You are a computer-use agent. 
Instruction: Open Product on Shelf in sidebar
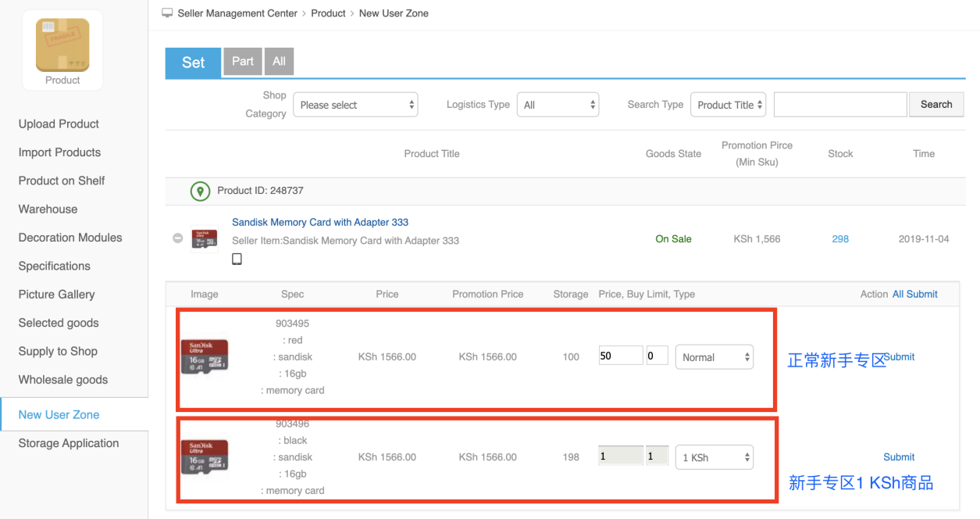coord(62,181)
